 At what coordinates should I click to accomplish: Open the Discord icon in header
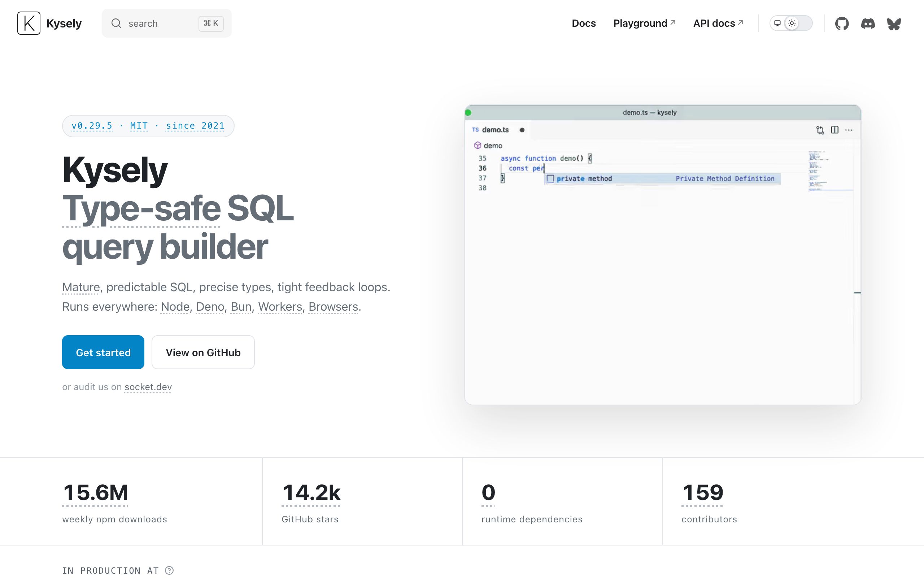point(868,23)
